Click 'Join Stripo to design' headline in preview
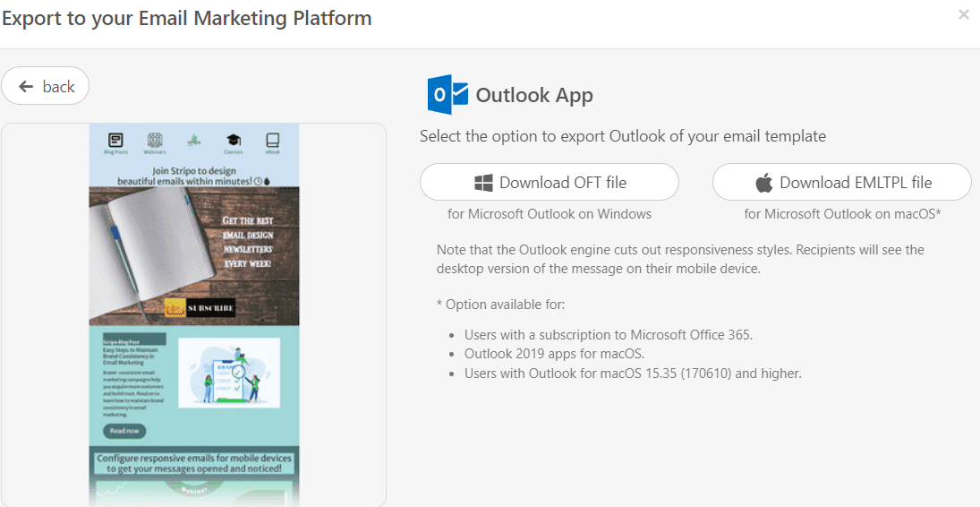Screen dimensions: 980x507 point(194,176)
